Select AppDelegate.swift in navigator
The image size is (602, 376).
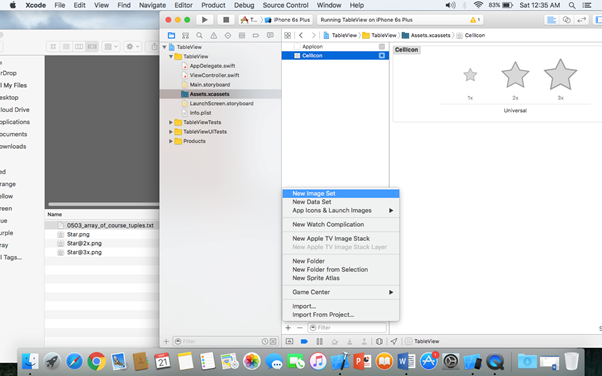coord(212,66)
